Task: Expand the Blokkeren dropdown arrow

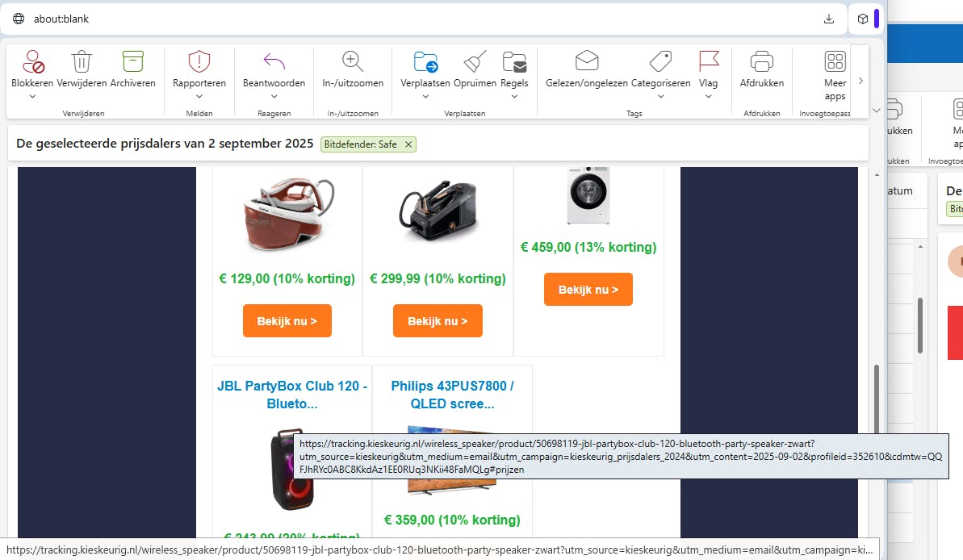Action: [x=32, y=96]
